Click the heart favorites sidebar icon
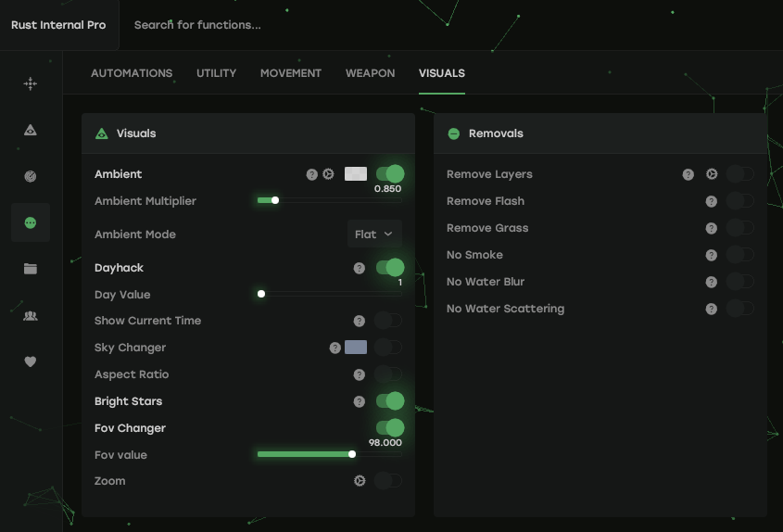 (31, 361)
